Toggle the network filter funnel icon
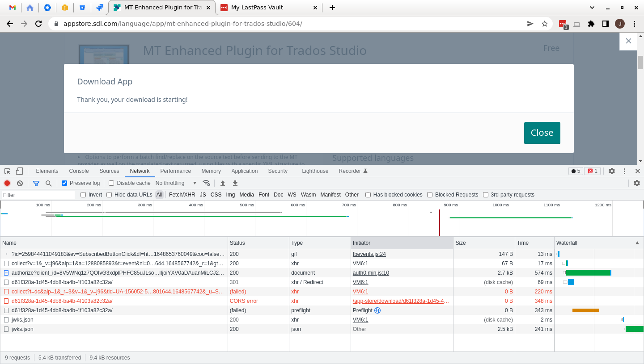644x364 pixels. (36, 183)
